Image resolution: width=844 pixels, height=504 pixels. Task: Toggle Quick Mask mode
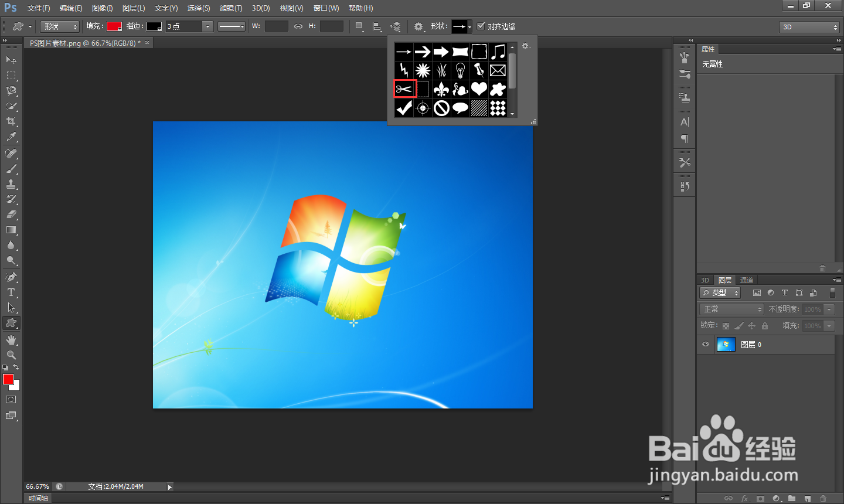pyautogui.click(x=11, y=400)
